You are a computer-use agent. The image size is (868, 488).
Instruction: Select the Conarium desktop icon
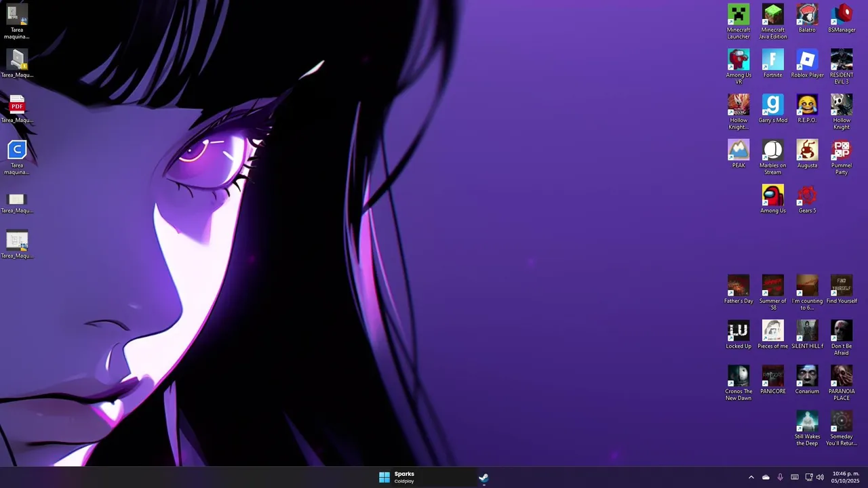(x=807, y=380)
